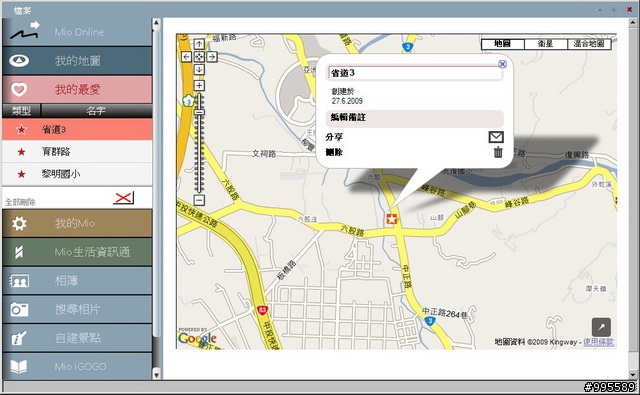Click the lightning icon of Mio生活資訊通

[19, 252]
